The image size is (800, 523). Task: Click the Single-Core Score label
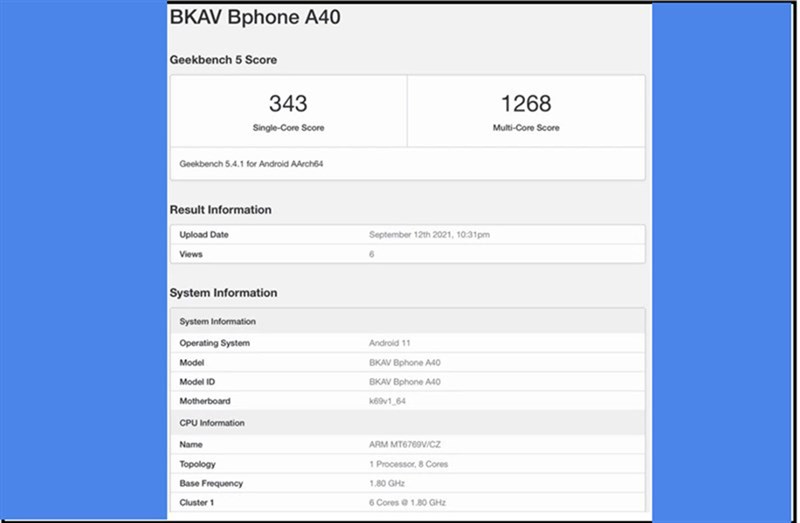pyautogui.click(x=288, y=128)
